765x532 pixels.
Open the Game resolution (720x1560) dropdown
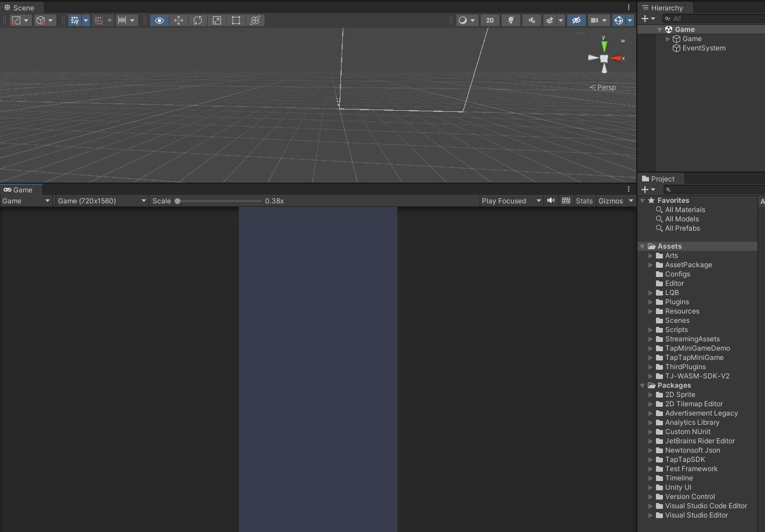(x=101, y=201)
